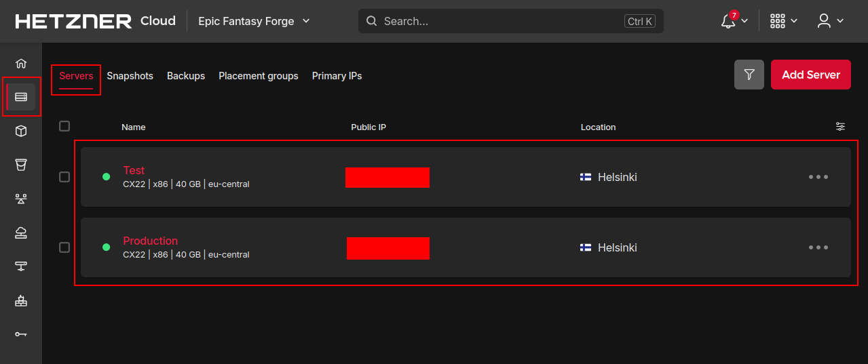868x364 pixels.
Task: Switch to the Snapshots tab
Action: click(x=130, y=76)
